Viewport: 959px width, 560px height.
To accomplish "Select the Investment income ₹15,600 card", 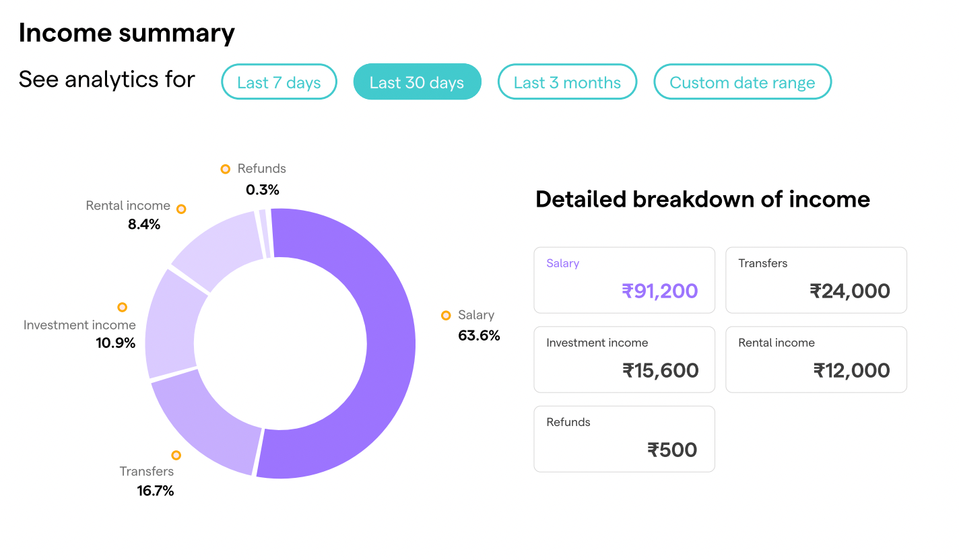I will 624,359.
